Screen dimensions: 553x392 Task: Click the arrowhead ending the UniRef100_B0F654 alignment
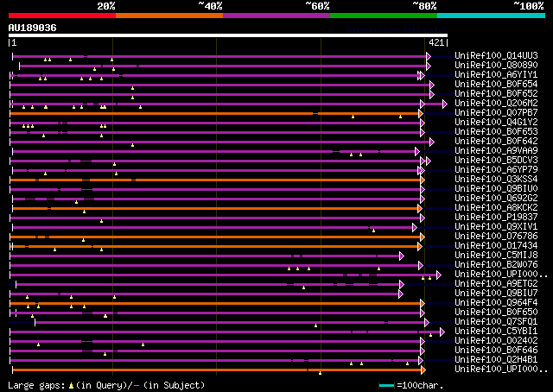(x=432, y=85)
